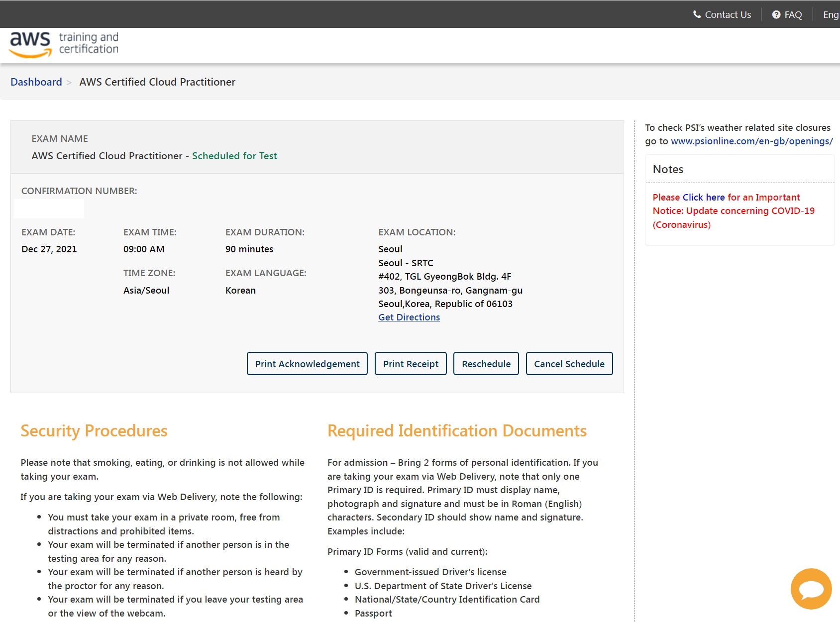The image size is (840, 622).
Task: Click the EXAM LOCATION label
Action: pyautogui.click(x=417, y=232)
